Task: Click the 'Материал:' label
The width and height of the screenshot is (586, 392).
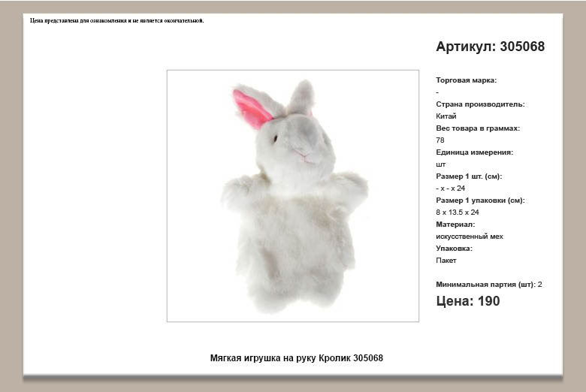Action: (x=455, y=225)
